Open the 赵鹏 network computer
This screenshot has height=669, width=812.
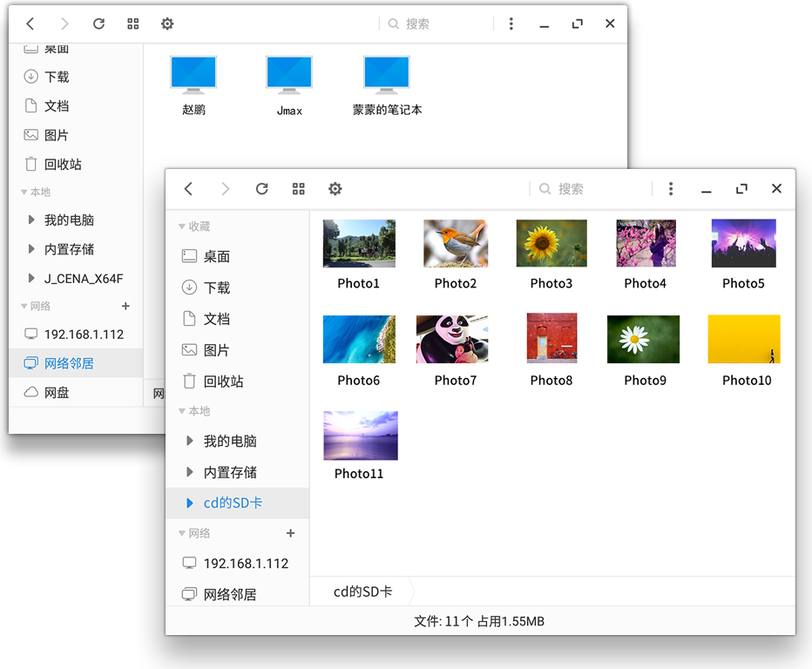193,84
